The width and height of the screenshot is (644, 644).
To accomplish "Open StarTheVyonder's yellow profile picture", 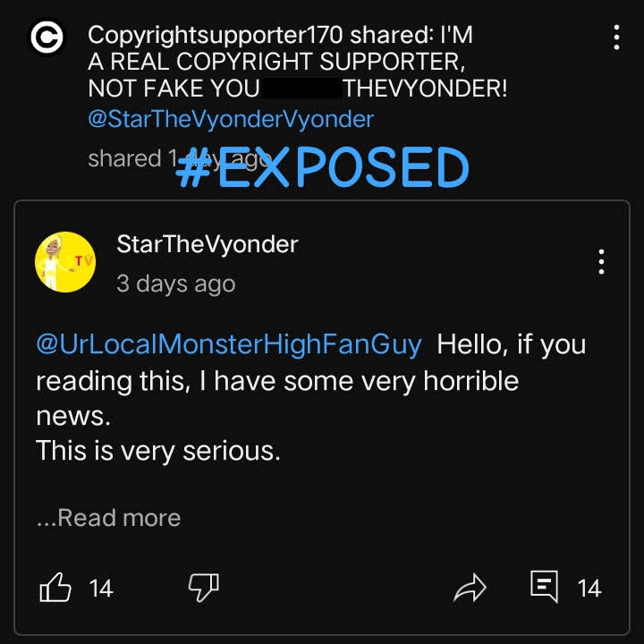I will (x=65, y=262).
